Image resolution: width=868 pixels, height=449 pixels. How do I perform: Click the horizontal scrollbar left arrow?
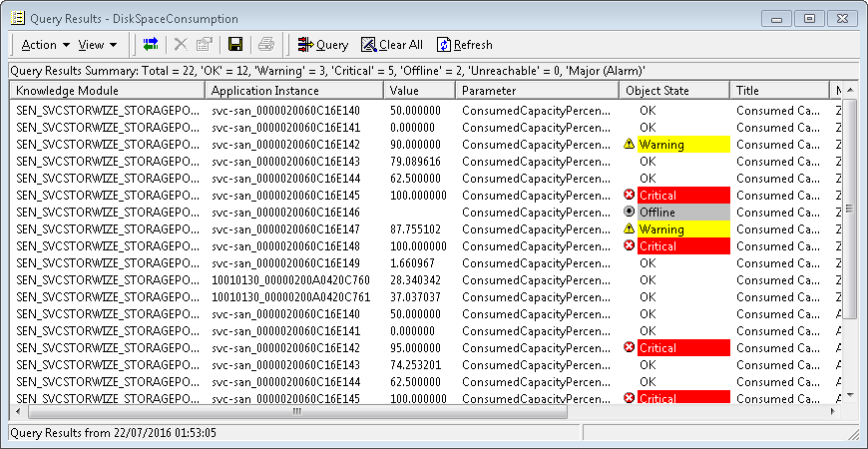pyautogui.click(x=18, y=411)
